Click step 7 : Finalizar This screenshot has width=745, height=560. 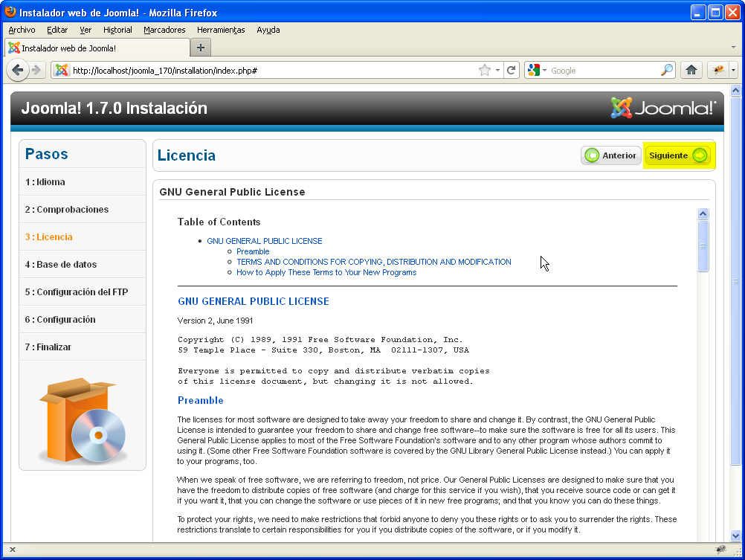click(x=83, y=347)
